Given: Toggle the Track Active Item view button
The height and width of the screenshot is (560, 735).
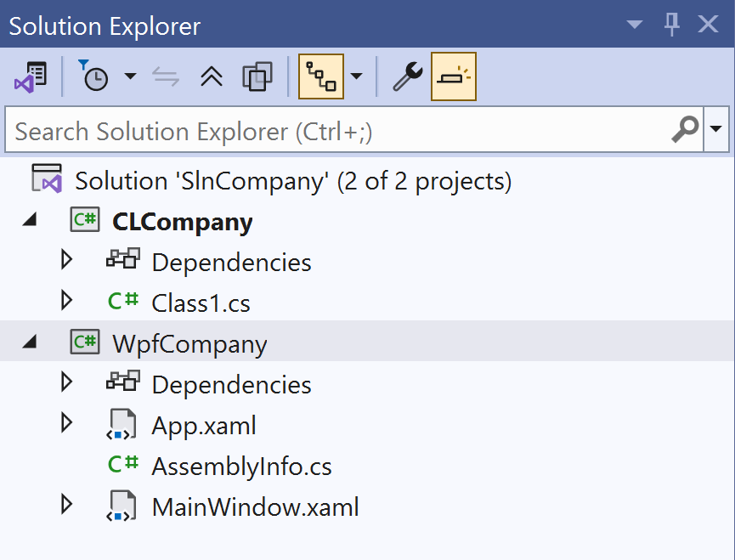Looking at the screenshot, I should pos(321,76).
